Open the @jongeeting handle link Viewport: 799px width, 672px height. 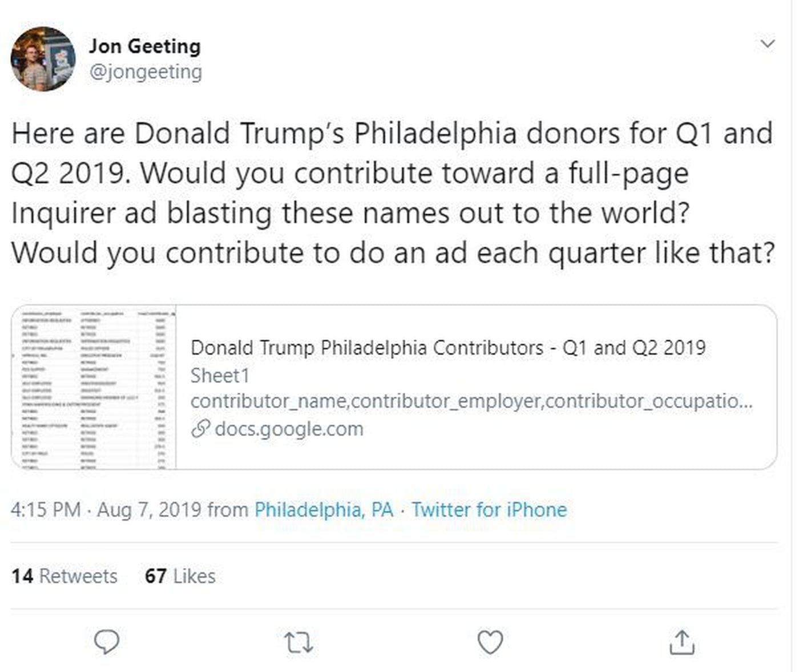click(x=146, y=73)
